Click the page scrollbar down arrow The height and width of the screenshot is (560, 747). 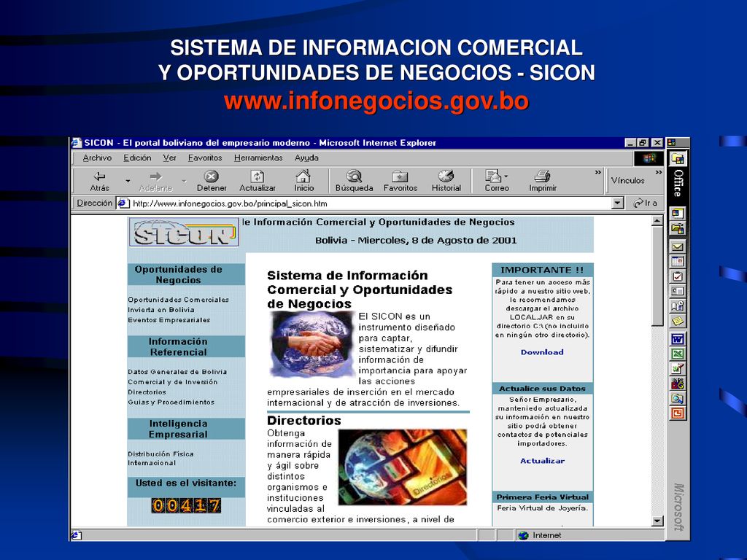[x=657, y=521]
